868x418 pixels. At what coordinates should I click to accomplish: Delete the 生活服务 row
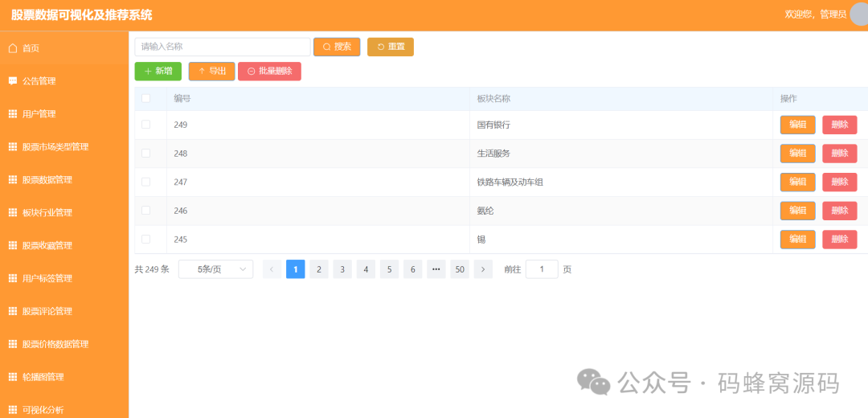(x=840, y=154)
